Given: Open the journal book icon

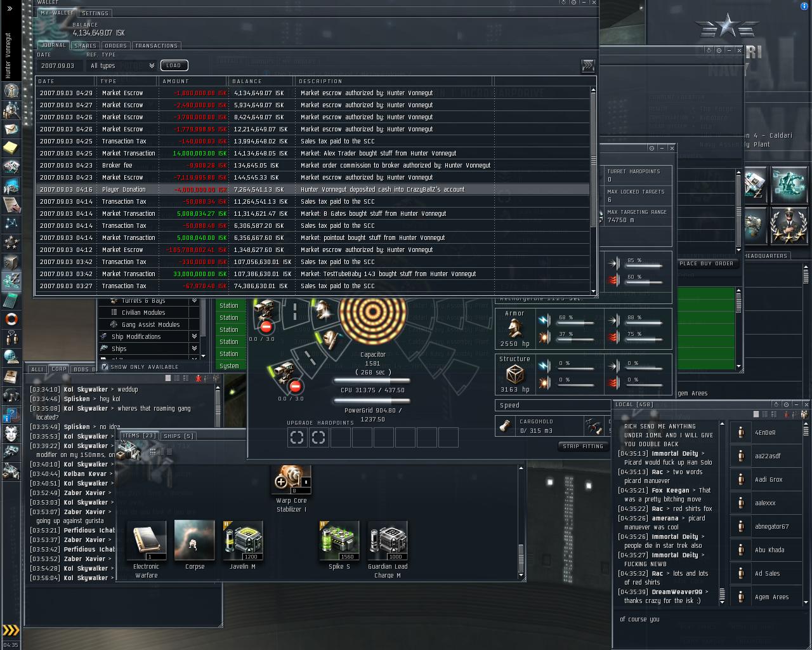Looking at the screenshot, I should (x=11, y=376).
